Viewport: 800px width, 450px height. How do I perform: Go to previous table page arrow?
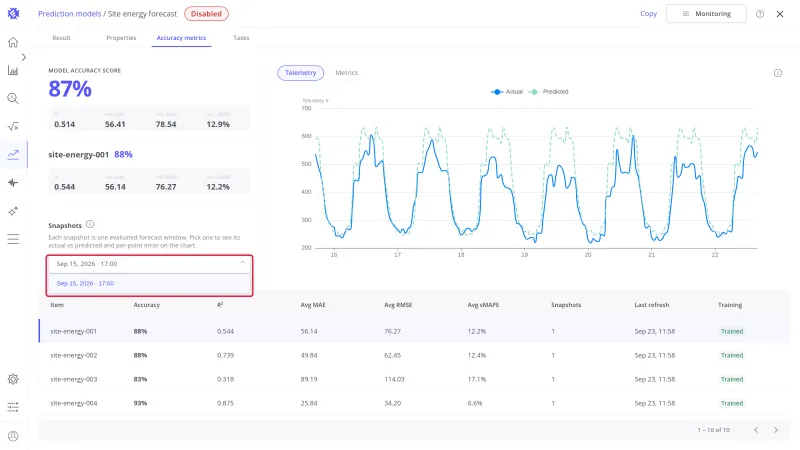click(x=756, y=430)
